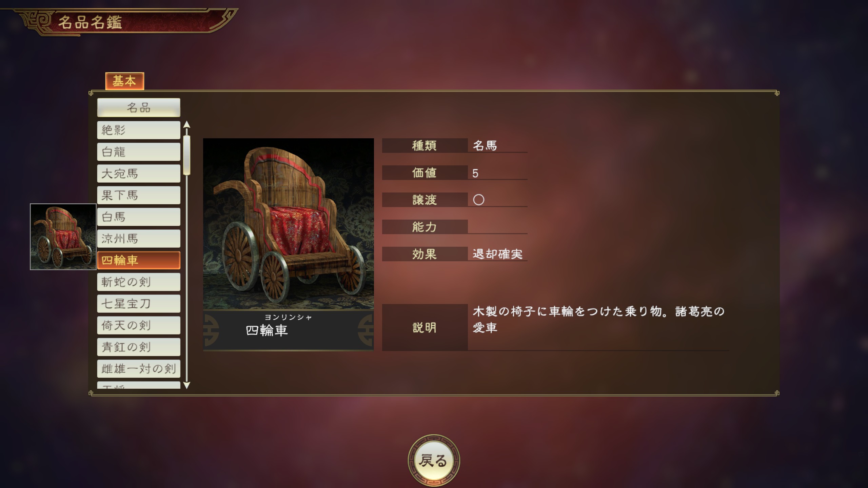
Task: Select the 基本 tab
Action: point(125,81)
